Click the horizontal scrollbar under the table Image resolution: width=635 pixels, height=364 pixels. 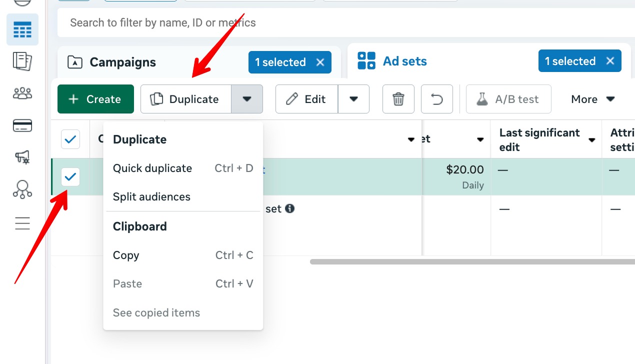tap(470, 261)
